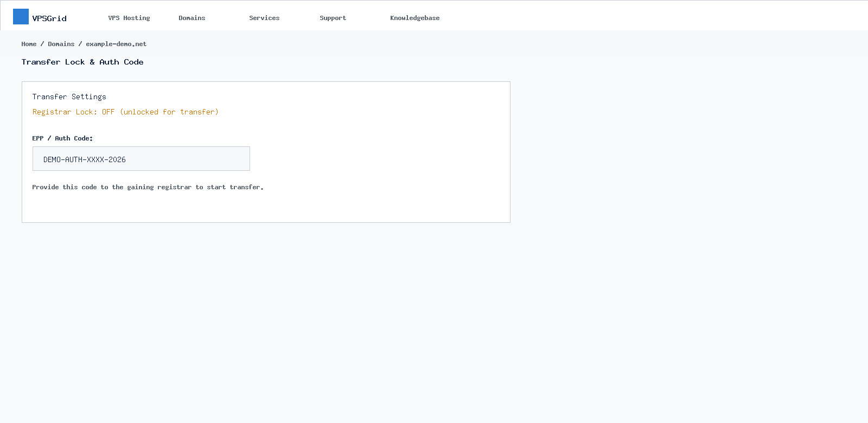Open the Domains navigation menu
The image size is (868, 423).
192,18
